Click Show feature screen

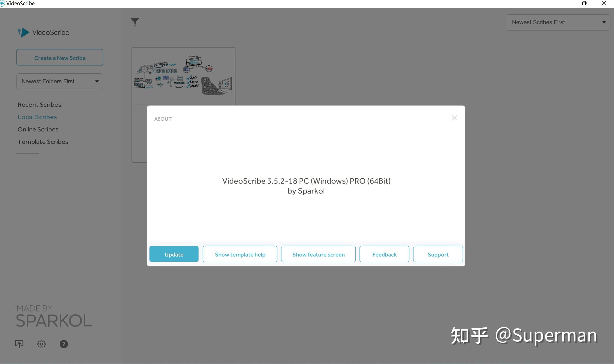click(x=318, y=254)
